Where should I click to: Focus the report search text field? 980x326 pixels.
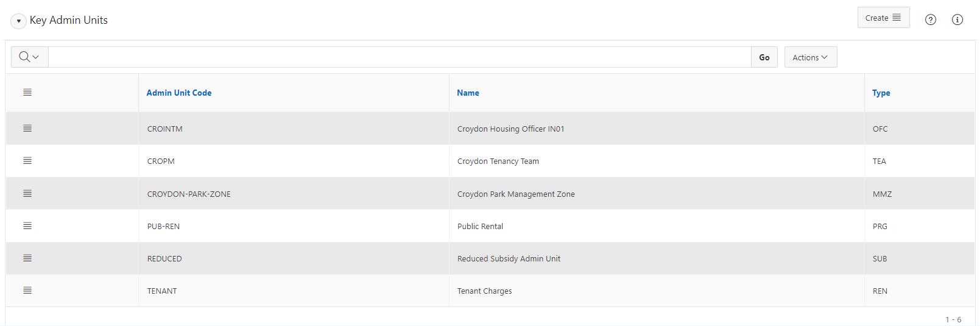tap(400, 57)
